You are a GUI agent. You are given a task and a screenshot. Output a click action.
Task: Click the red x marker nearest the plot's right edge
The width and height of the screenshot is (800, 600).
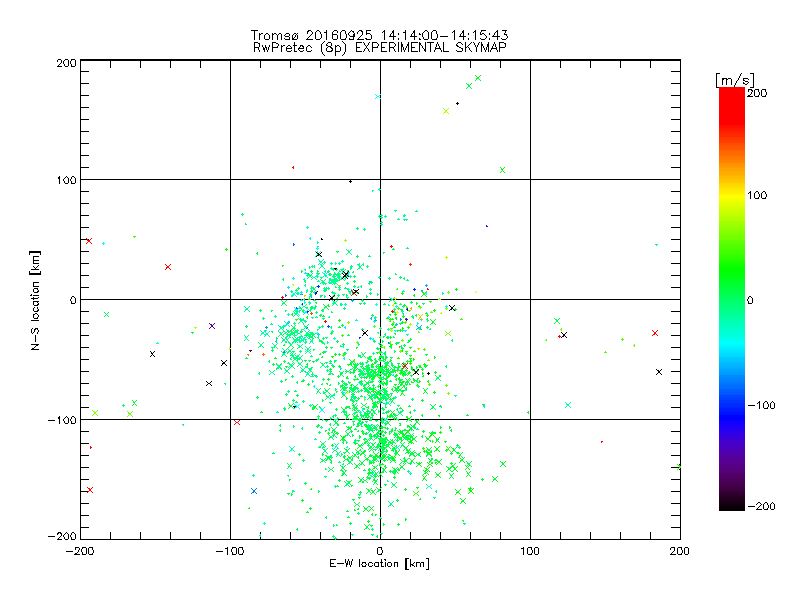pos(655,333)
